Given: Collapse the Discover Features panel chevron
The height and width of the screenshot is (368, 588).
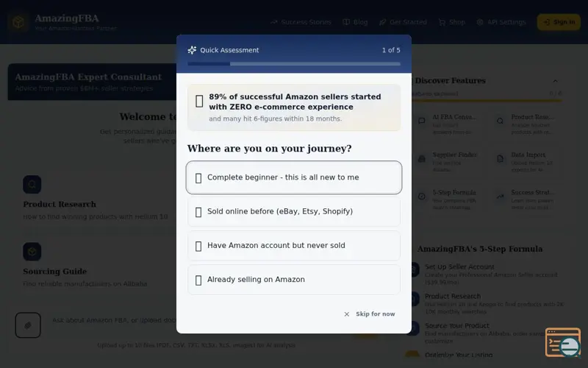Looking at the screenshot, I should coord(555,81).
